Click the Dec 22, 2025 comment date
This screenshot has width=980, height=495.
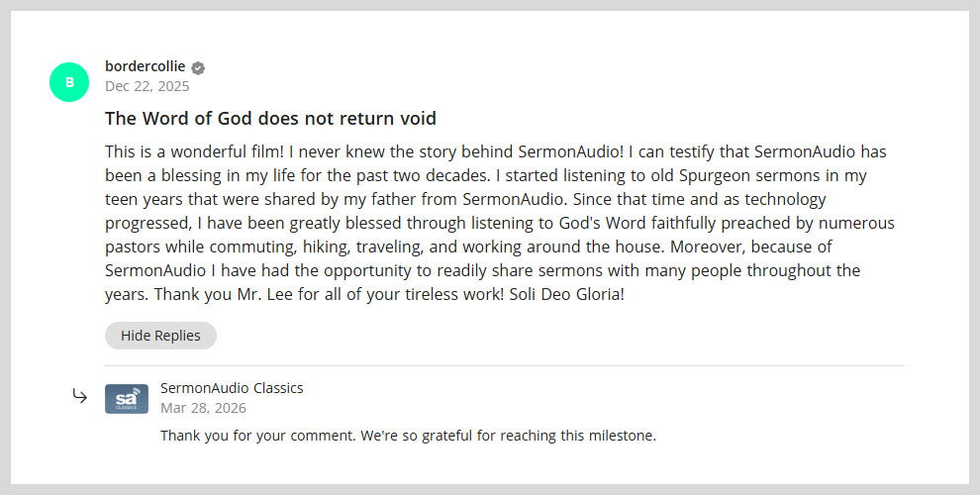click(147, 86)
